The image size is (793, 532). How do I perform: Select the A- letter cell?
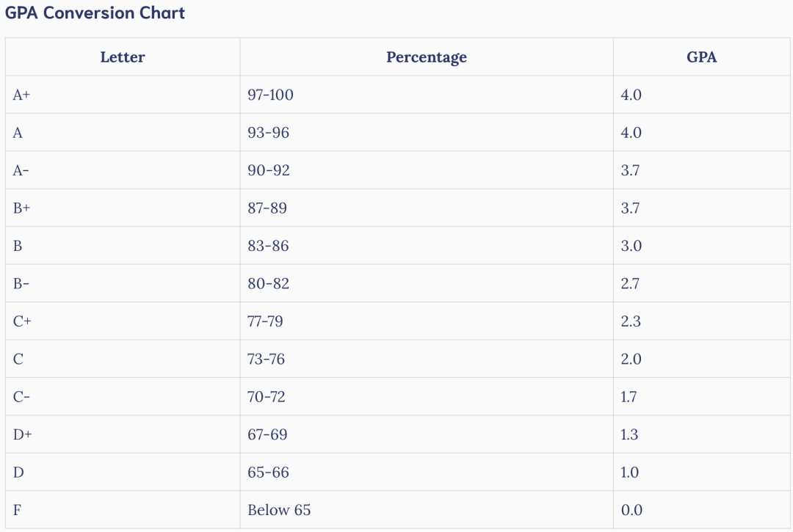tap(22, 170)
